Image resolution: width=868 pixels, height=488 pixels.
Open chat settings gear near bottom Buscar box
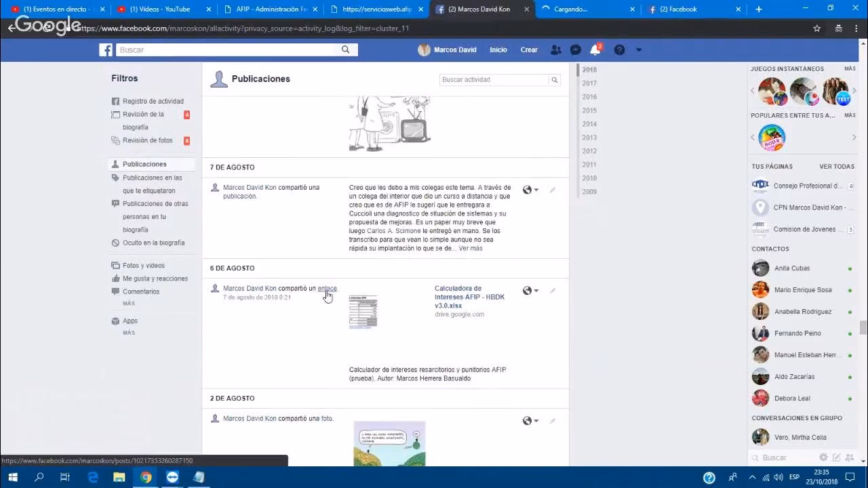(824, 457)
